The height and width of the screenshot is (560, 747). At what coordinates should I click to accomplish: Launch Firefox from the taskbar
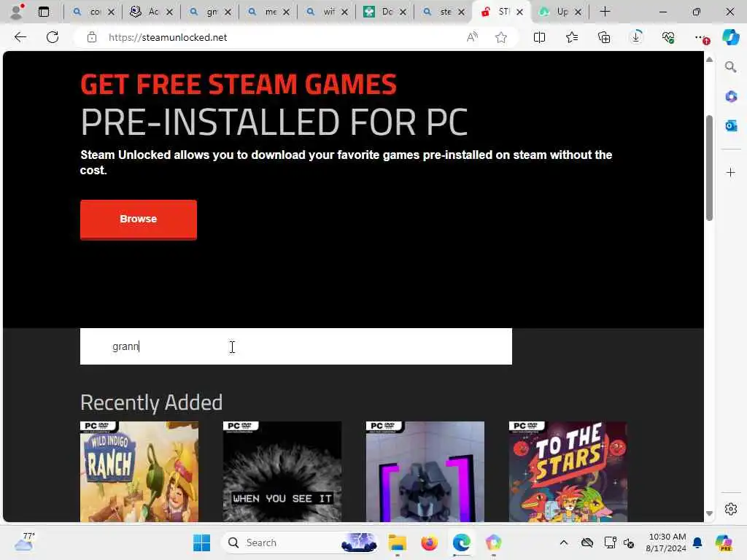429,542
